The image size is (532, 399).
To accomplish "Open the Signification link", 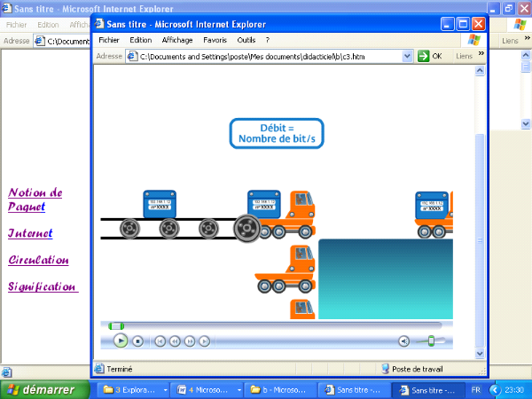I will coord(43,286).
